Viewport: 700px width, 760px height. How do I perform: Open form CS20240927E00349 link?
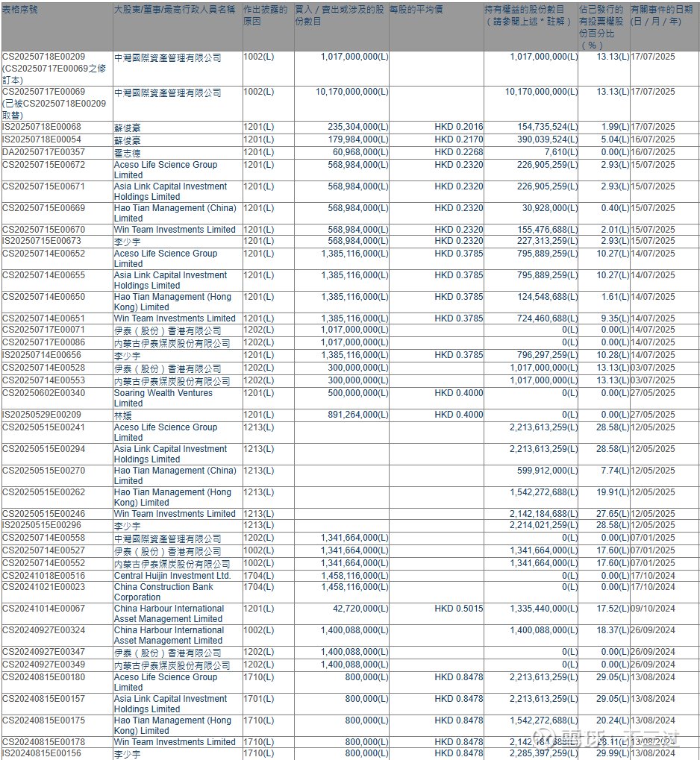[44, 665]
